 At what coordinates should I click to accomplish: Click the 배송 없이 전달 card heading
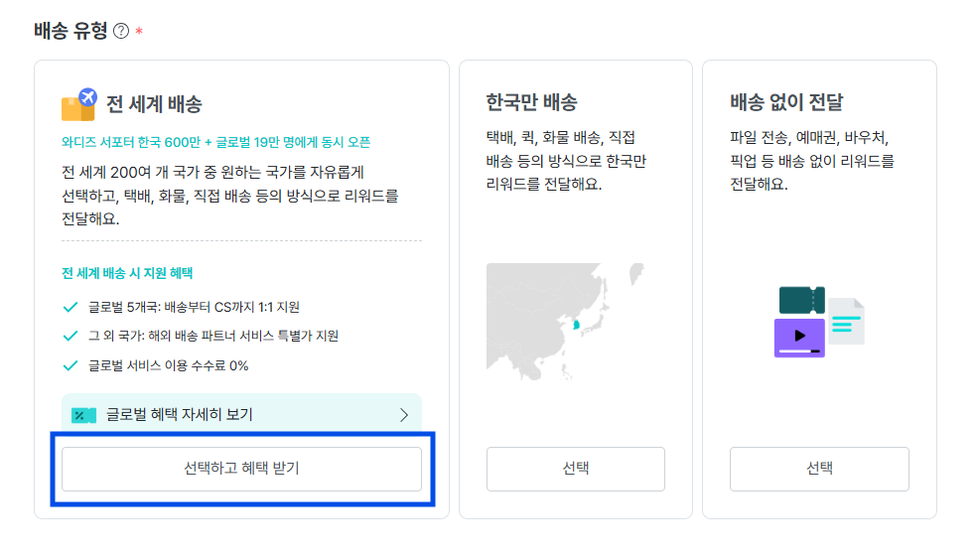point(785,102)
